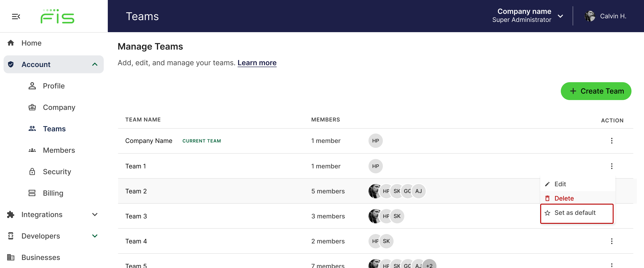
Task: Click the Security lock icon
Action: click(x=32, y=171)
